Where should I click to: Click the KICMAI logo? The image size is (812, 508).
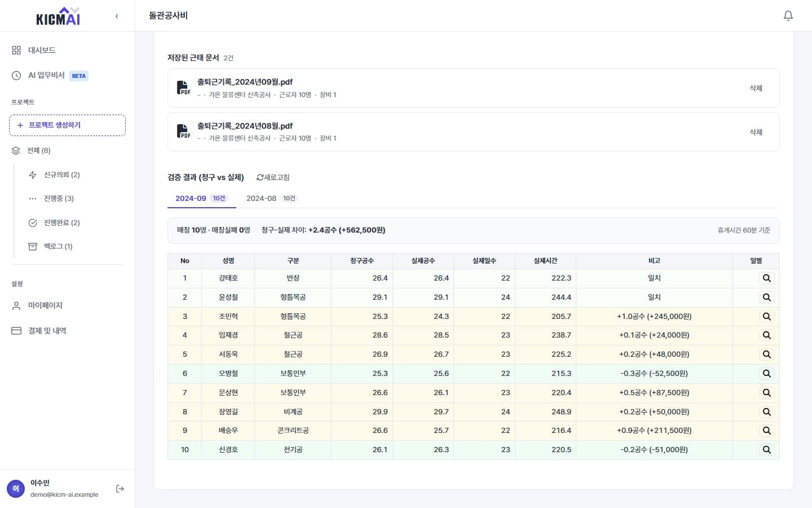coord(58,16)
